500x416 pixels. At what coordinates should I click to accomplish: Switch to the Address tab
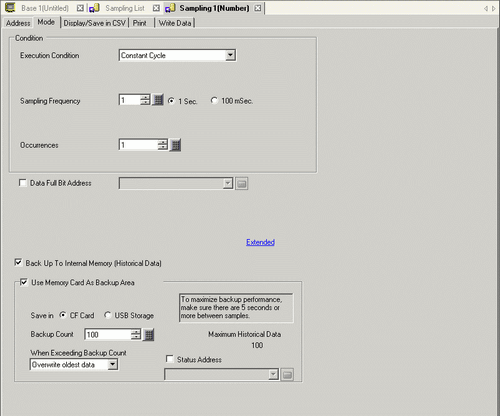pos(18,23)
